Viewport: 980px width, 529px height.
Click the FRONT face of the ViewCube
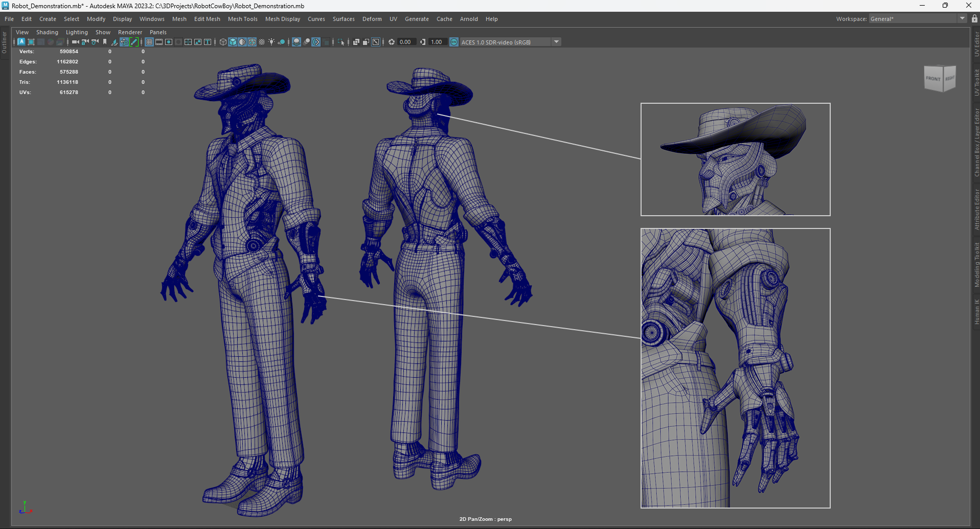click(x=932, y=79)
